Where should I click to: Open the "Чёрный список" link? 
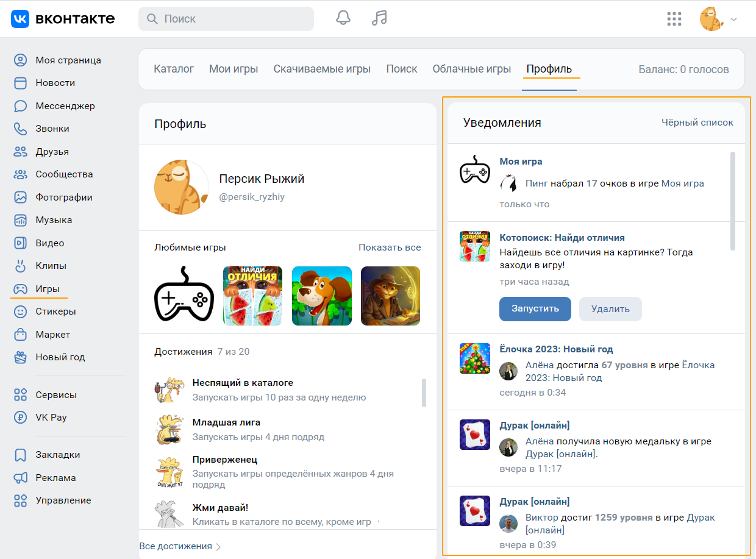coord(697,123)
